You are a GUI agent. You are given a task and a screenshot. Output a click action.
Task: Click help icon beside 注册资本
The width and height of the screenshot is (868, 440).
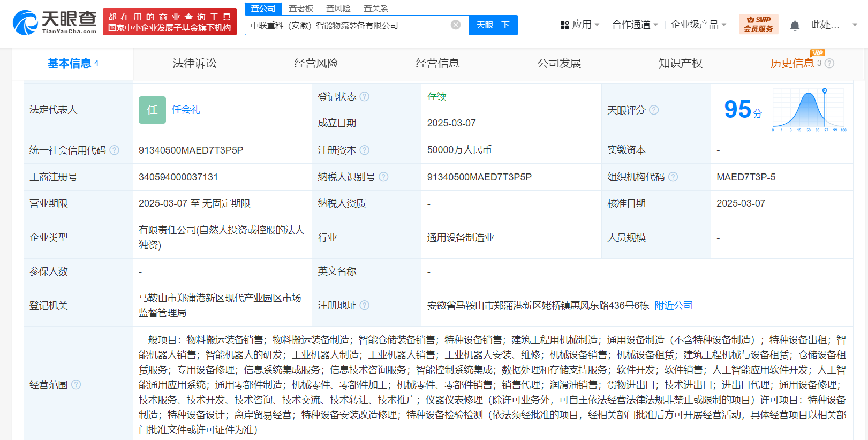click(x=365, y=150)
